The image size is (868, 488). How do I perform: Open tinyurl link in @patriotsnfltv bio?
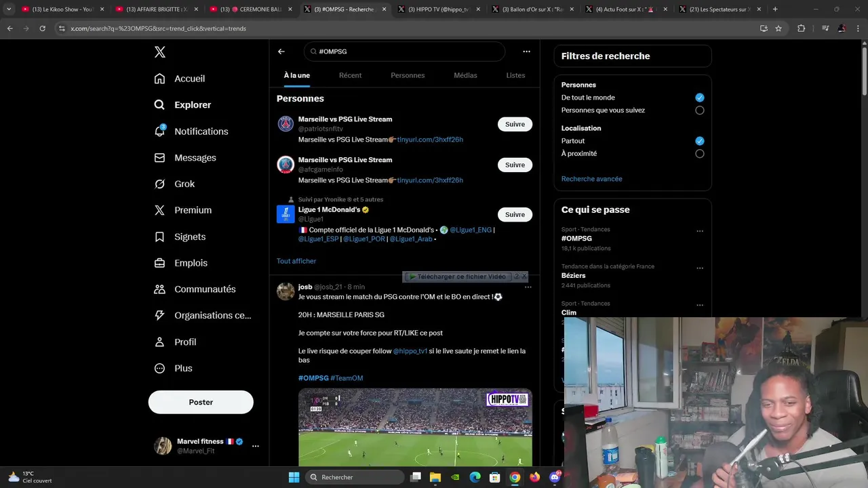click(x=430, y=140)
